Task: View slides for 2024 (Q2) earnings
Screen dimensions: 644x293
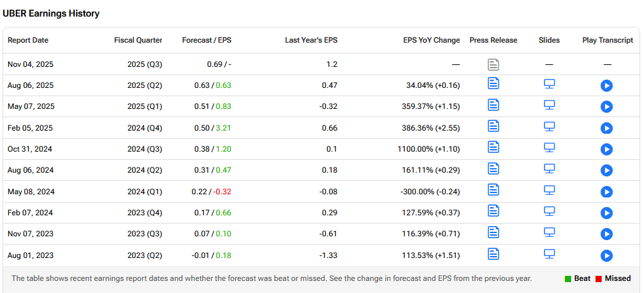Action: [x=549, y=168]
